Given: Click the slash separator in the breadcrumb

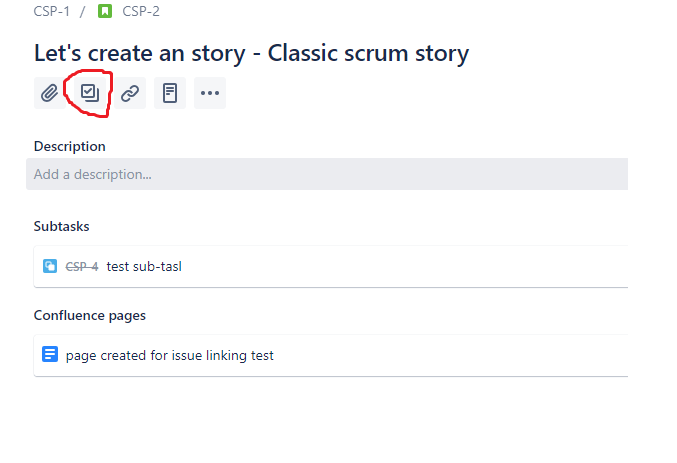Looking at the screenshot, I should coord(82,11).
